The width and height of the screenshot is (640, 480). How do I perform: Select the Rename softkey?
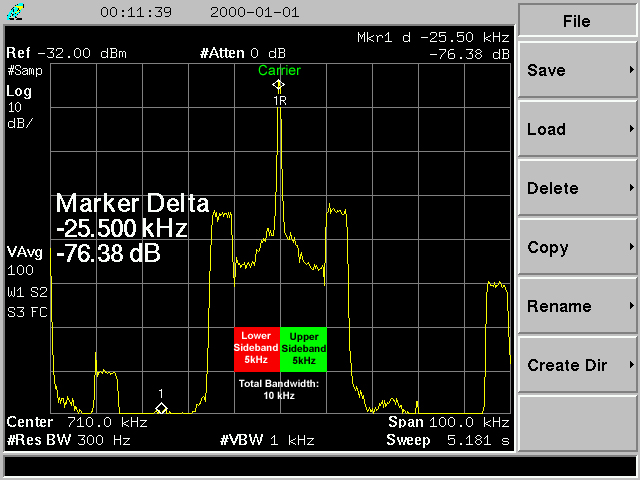point(577,306)
